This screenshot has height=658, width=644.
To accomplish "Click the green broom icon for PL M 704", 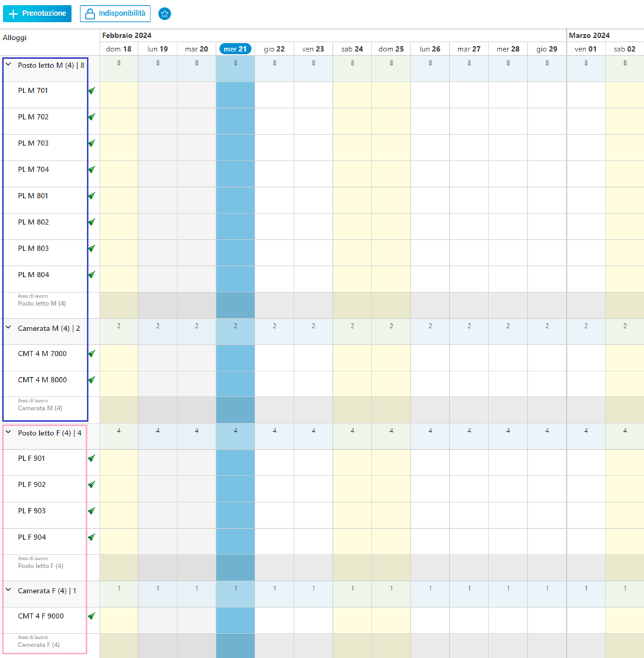I will tap(92, 170).
